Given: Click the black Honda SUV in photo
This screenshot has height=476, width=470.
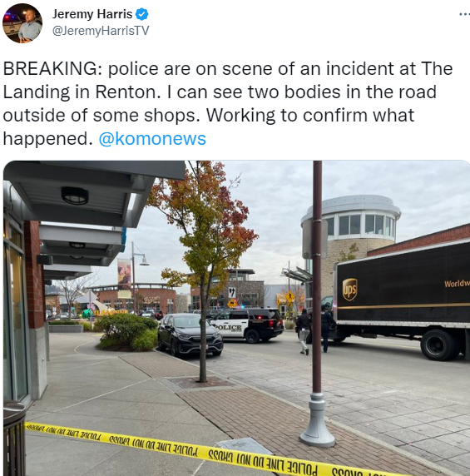Looking at the screenshot, I should (190, 335).
